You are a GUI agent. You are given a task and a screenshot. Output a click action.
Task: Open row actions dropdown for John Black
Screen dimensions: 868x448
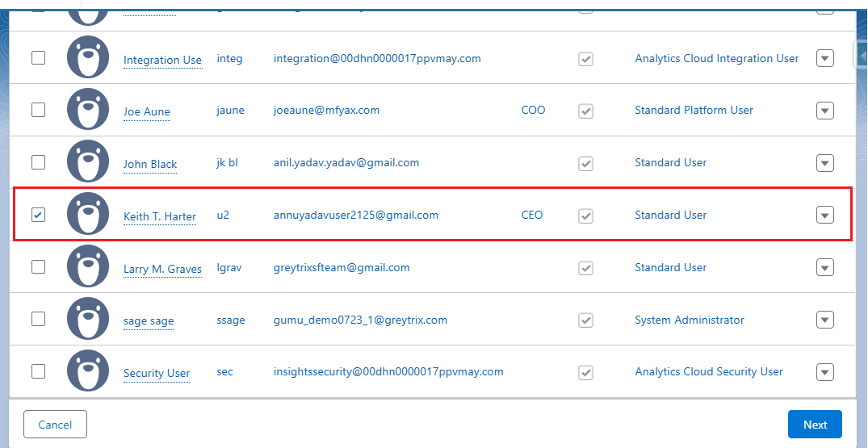tap(824, 163)
